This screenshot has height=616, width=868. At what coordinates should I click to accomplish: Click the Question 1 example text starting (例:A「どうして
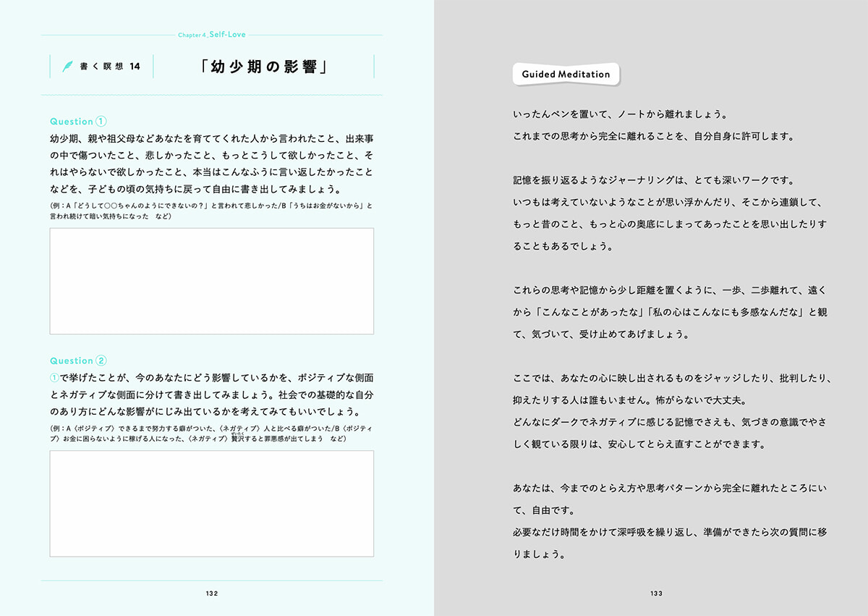[211, 206]
